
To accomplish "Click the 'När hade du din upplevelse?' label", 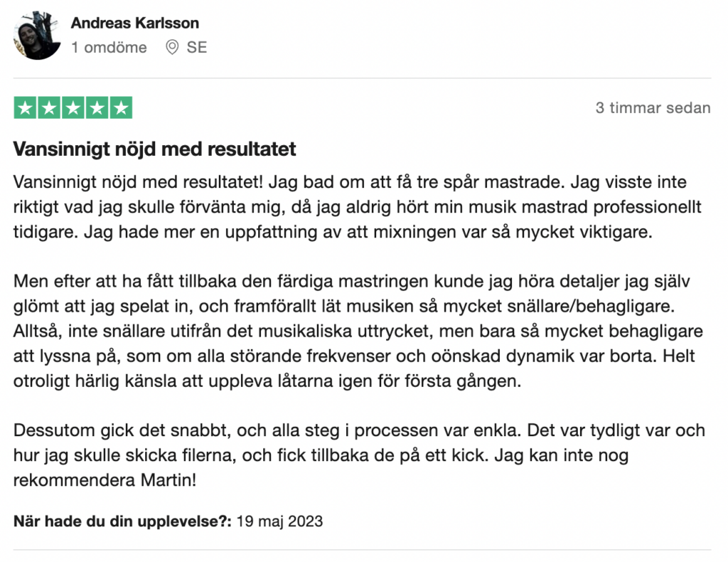I will [x=122, y=521].
